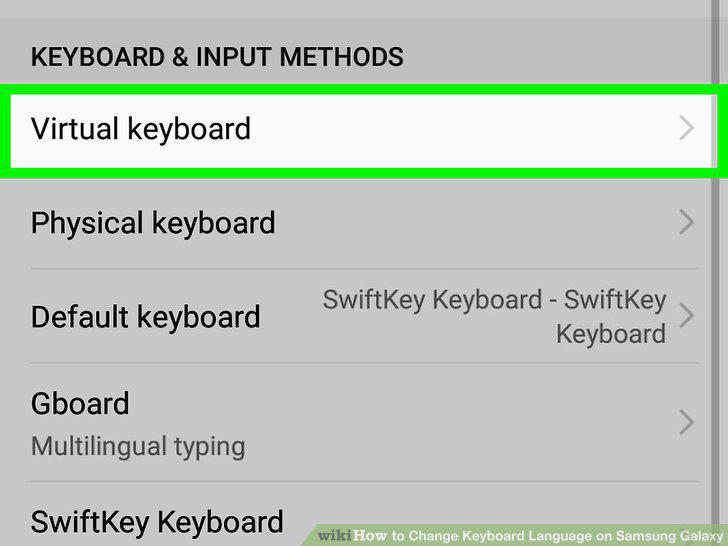This screenshot has width=728, height=546.
Task: Click the KEYBOARD & INPUT METHODS header
Action: coord(217,57)
